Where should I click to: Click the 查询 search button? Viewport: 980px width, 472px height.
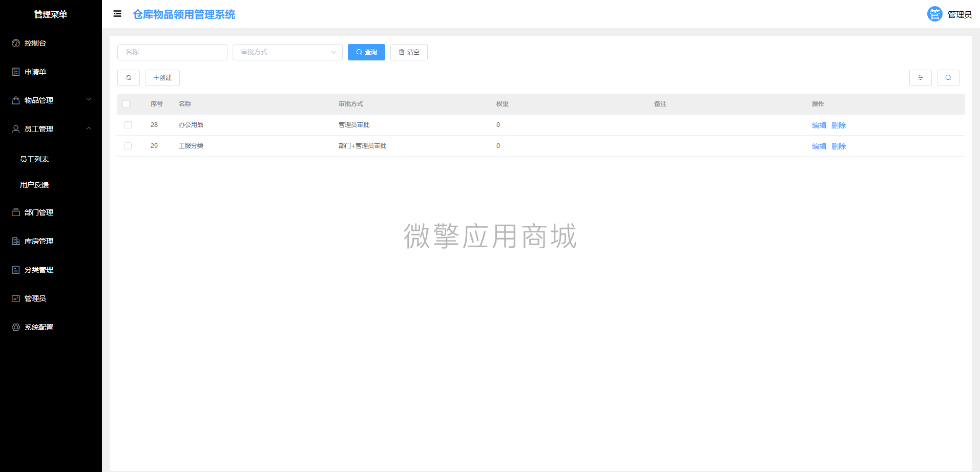366,52
